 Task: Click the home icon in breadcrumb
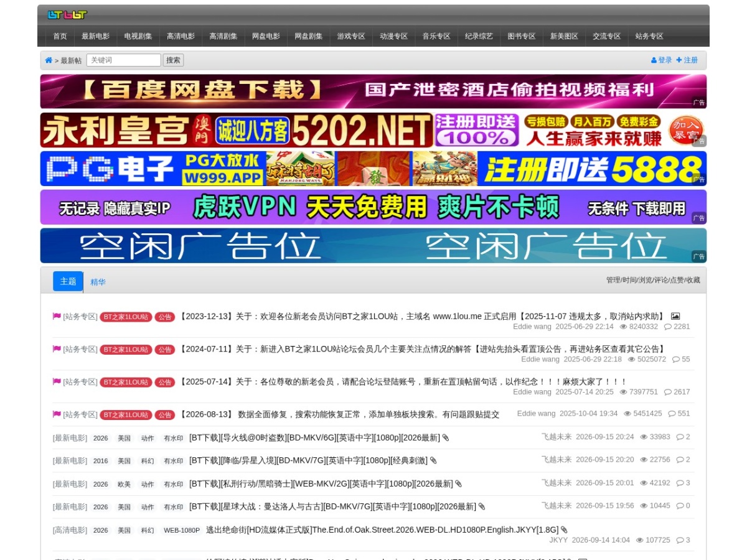(x=49, y=60)
